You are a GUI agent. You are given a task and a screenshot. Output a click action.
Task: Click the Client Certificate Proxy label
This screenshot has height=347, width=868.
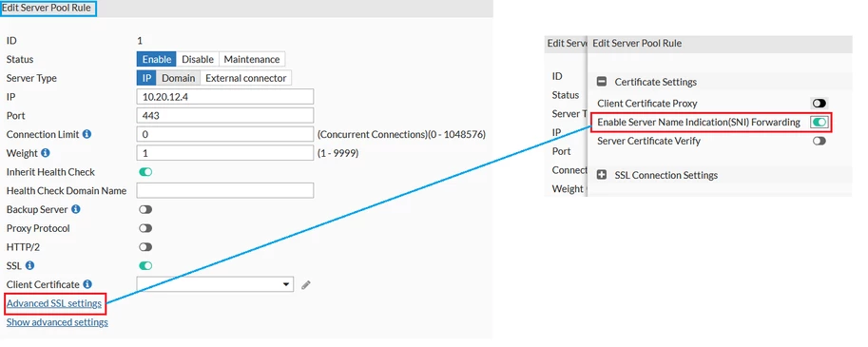tap(647, 104)
